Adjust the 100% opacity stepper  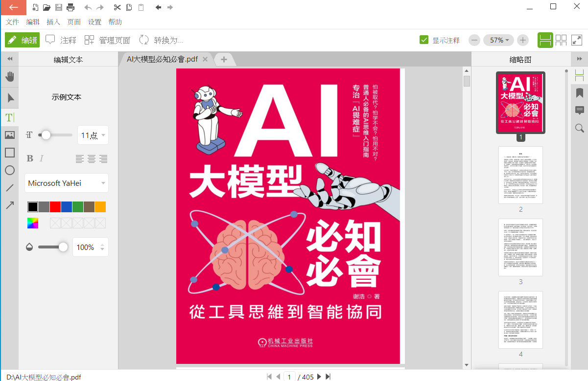pyautogui.click(x=102, y=247)
